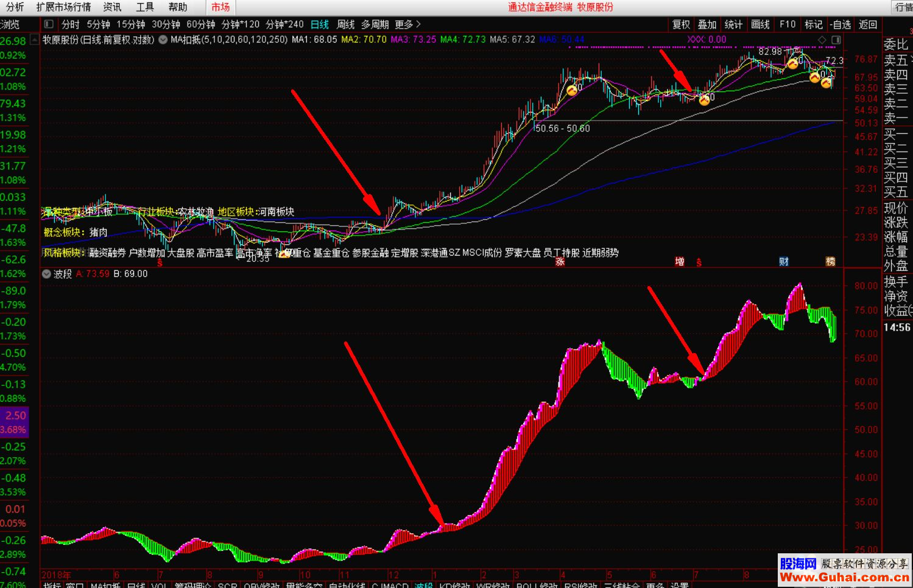The height and width of the screenshot is (588, 913).
Task: Switch chart period to 5分钟
Action: click(98, 24)
